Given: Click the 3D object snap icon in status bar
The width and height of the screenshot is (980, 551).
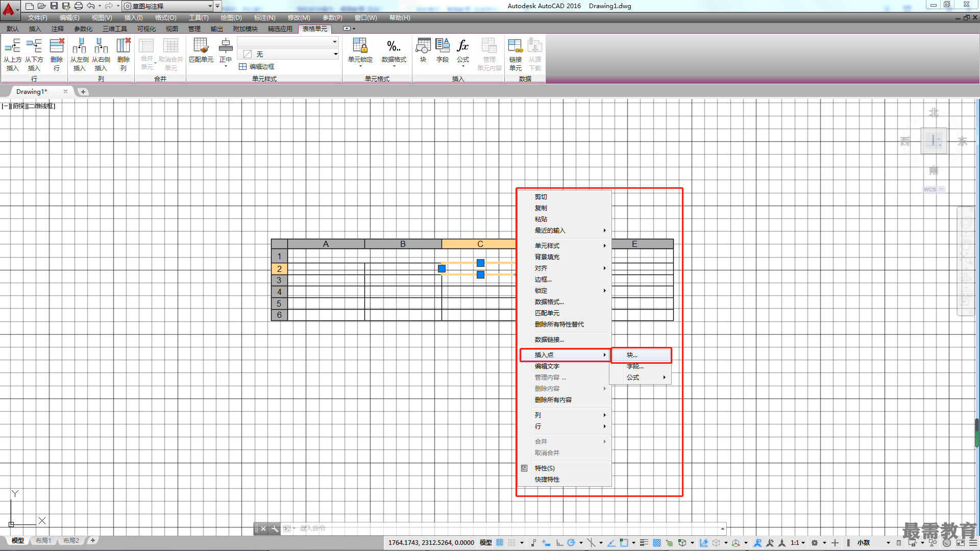Looking at the screenshot, I should point(682,543).
